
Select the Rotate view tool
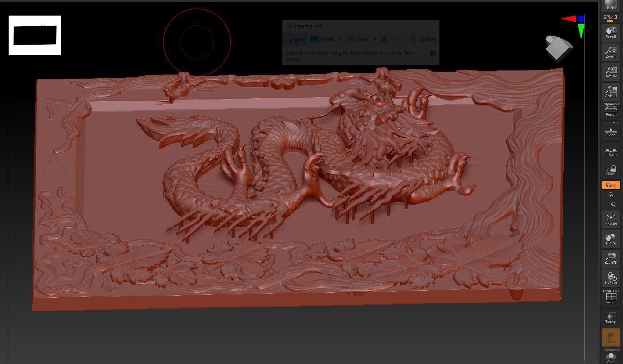(611, 278)
